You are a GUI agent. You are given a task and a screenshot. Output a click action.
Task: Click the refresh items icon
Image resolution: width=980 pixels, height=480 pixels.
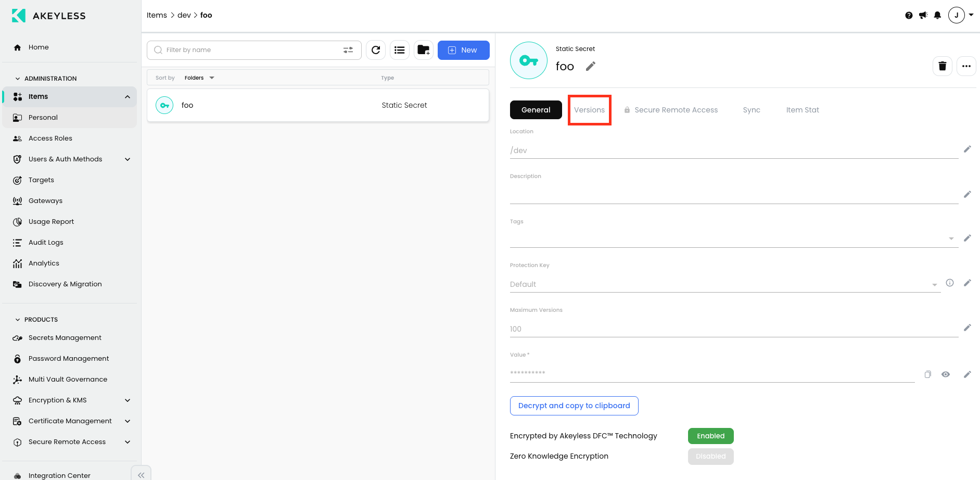[x=376, y=50]
